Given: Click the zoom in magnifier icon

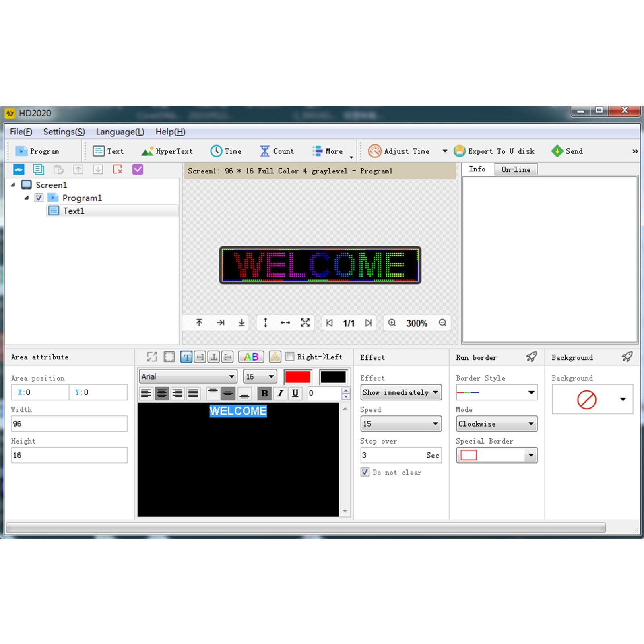Looking at the screenshot, I should 392,323.
